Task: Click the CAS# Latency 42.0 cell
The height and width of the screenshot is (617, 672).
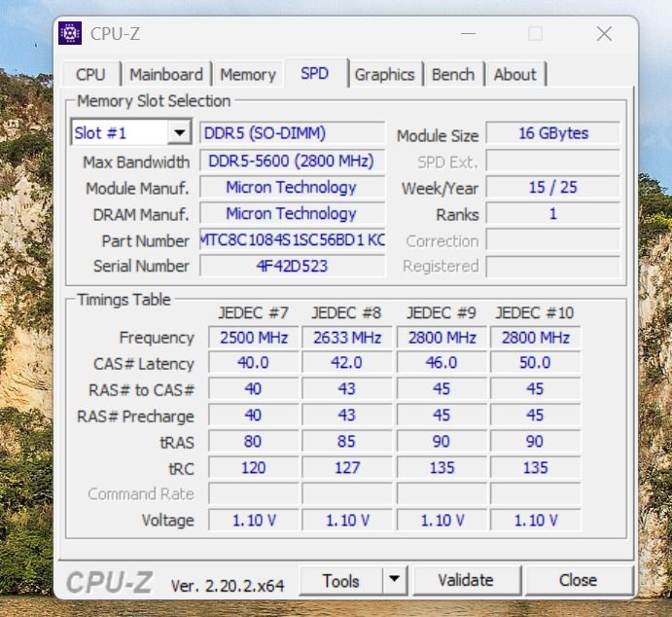Action: [x=347, y=363]
